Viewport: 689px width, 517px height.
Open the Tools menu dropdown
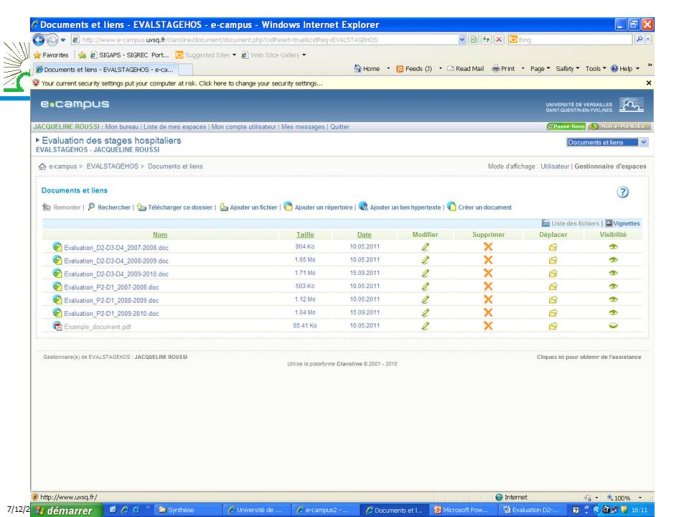pyautogui.click(x=595, y=69)
